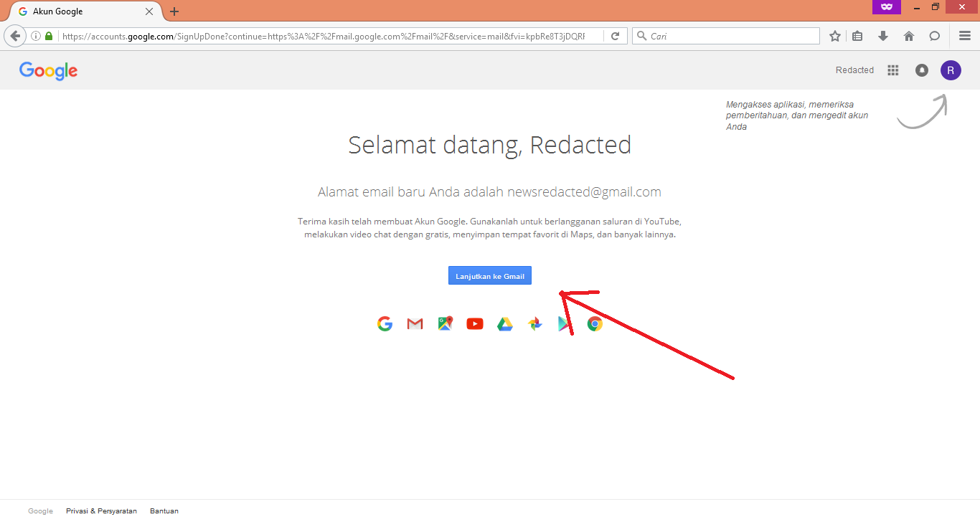Click the green padlock security icon

pos(49,36)
